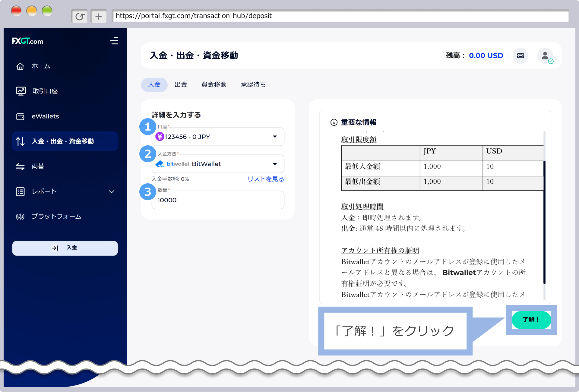The width and height of the screenshot is (579, 392).
Task: Click the eWallets wallet icon
Action: (20, 116)
